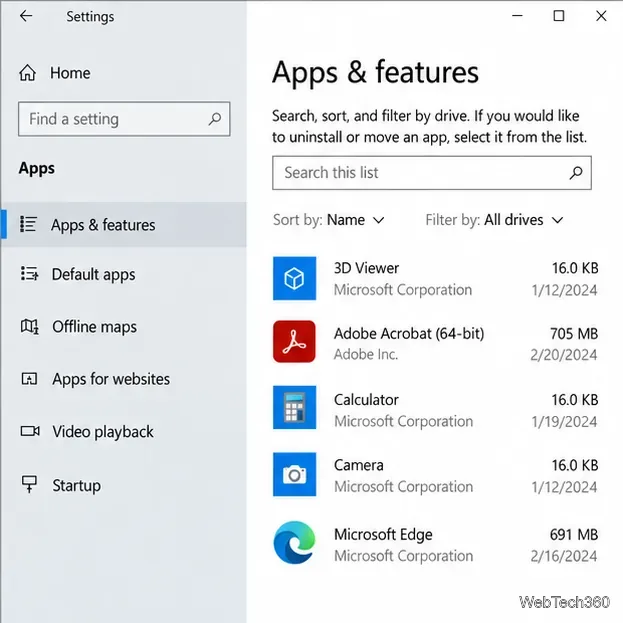Screen dimensions: 623x623
Task: Click the 2/20/2024 install date
Action: pyautogui.click(x=564, y=355)
